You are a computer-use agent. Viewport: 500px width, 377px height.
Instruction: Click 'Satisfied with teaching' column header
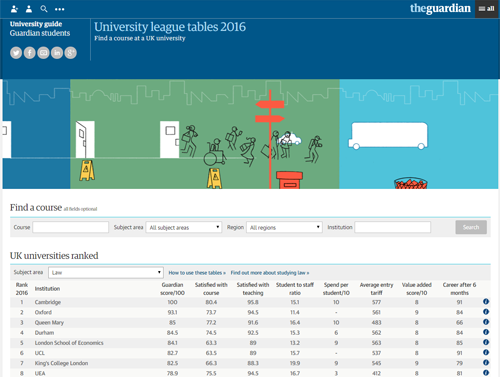click(x=253, y=289)
